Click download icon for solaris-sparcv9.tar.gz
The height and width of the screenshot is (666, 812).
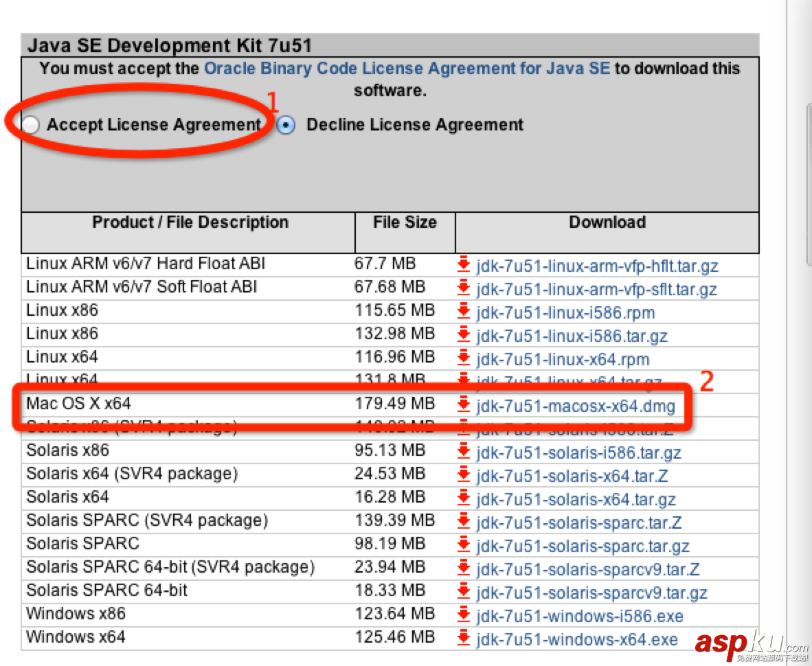(x=464, y=592)
